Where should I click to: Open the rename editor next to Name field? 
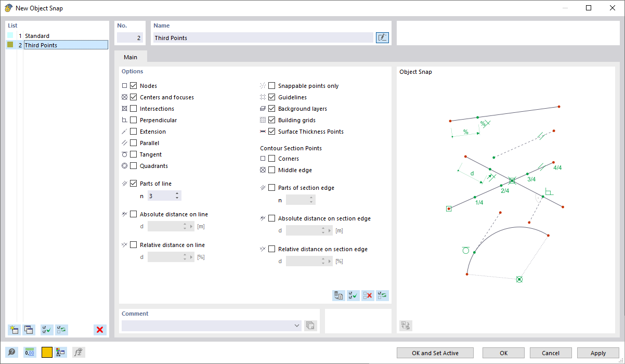(382, 37)
